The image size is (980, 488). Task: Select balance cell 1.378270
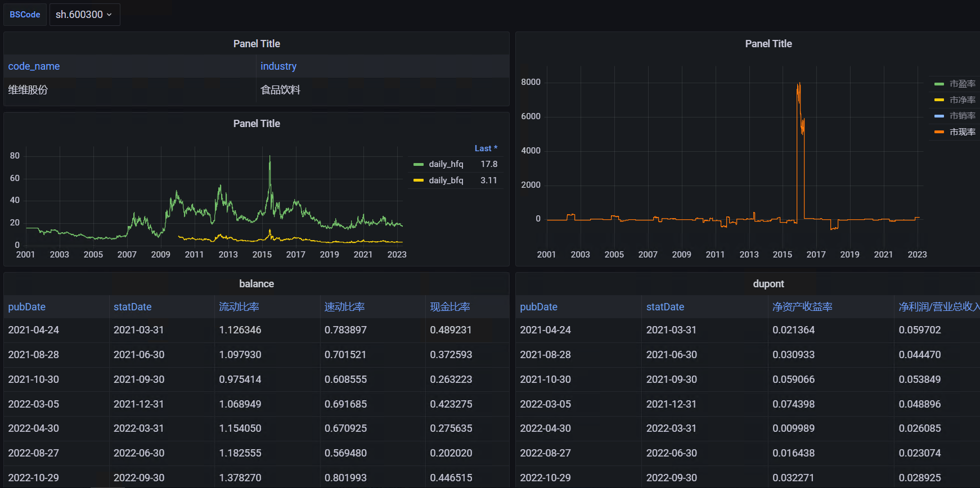267,478
